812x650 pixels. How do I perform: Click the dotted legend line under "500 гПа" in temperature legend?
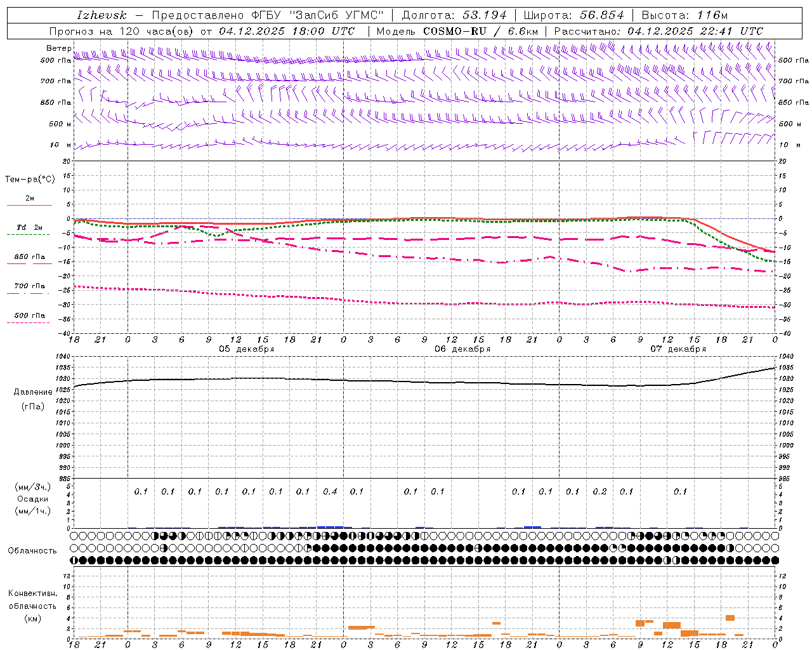[x=28, y=322]
